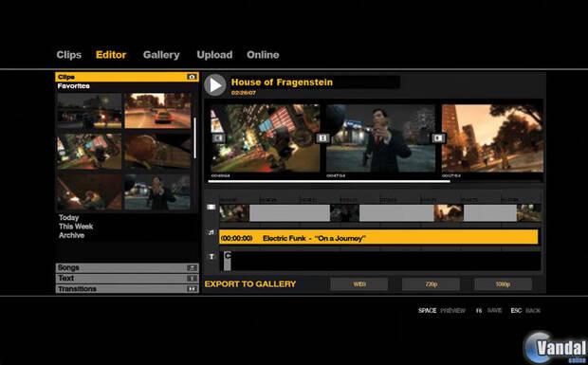Click the first preview frame with neon signs

coord(266,137)
